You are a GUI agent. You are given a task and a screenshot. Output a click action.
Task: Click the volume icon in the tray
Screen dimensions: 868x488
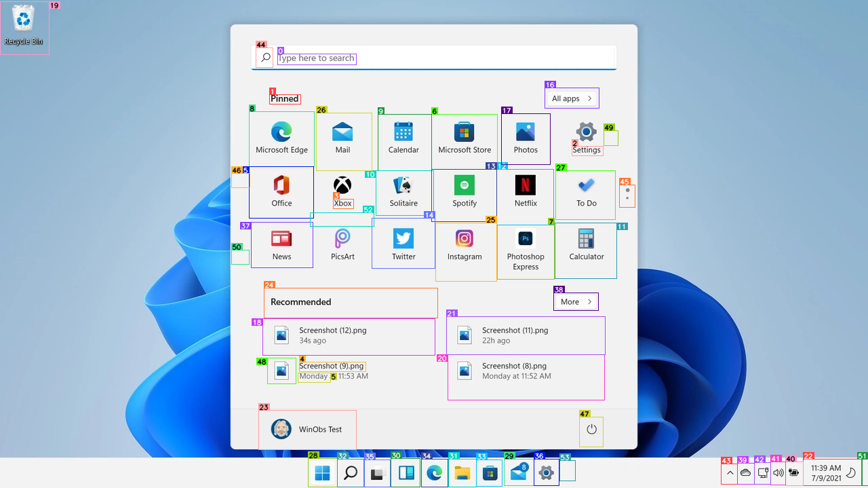(778, 472)
